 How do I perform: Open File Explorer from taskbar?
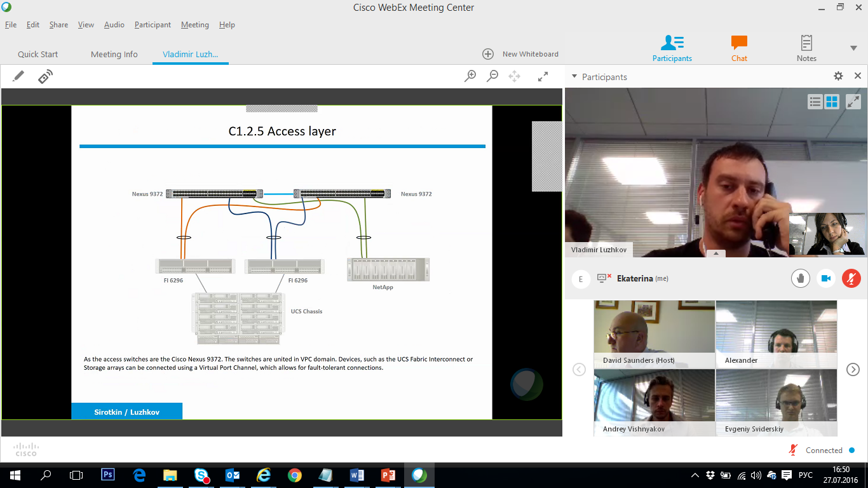pyautogui.click(x=170, y=475)
